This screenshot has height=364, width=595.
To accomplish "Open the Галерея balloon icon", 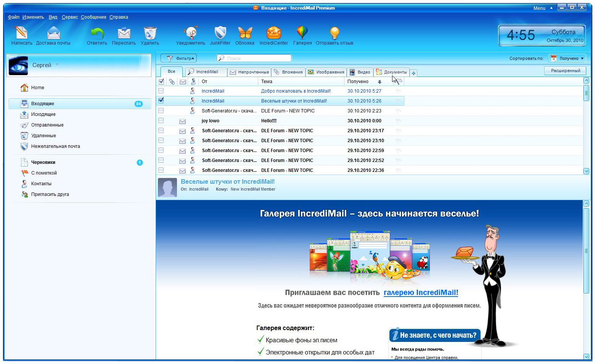I will click(x=302, y=33).
